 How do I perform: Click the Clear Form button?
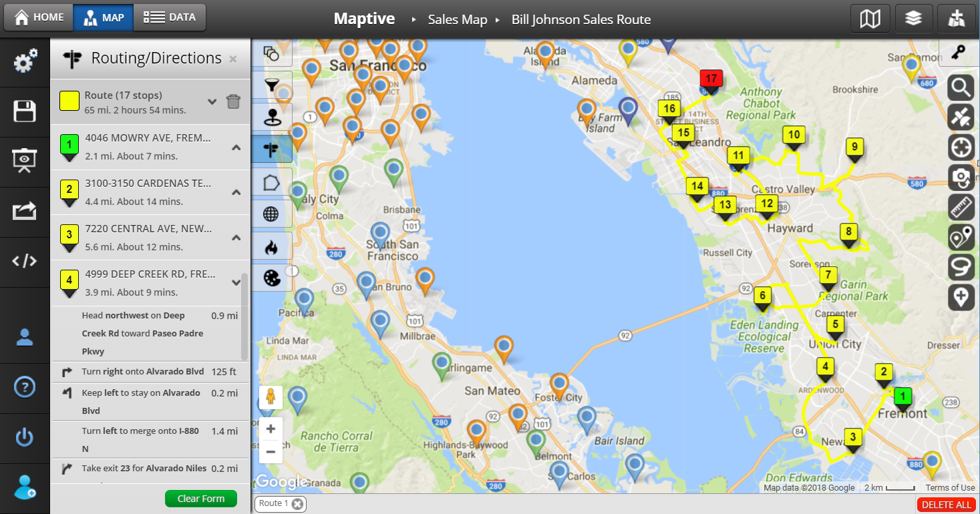[x=200, y=499]
